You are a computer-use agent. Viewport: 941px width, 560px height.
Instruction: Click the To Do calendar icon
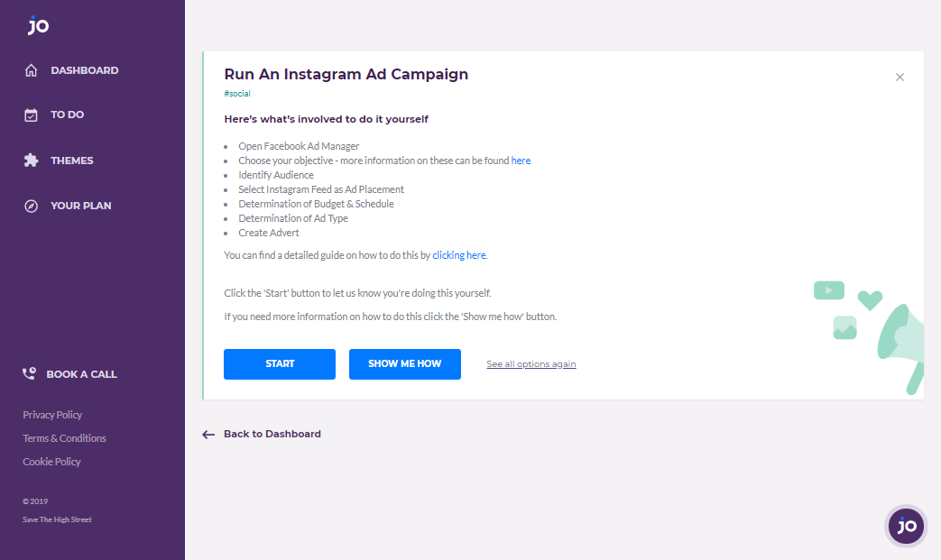click(x=31, y=115)
